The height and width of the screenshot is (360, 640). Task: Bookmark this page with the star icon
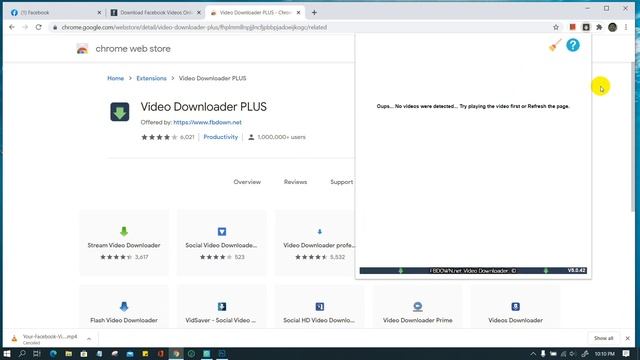click(x=556, y=27)
